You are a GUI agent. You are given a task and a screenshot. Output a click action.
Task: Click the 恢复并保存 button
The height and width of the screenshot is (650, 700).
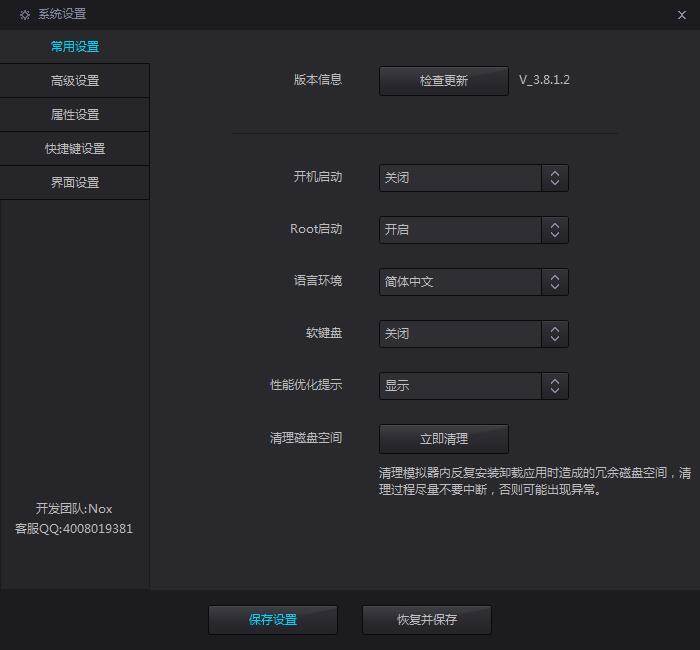427,620
